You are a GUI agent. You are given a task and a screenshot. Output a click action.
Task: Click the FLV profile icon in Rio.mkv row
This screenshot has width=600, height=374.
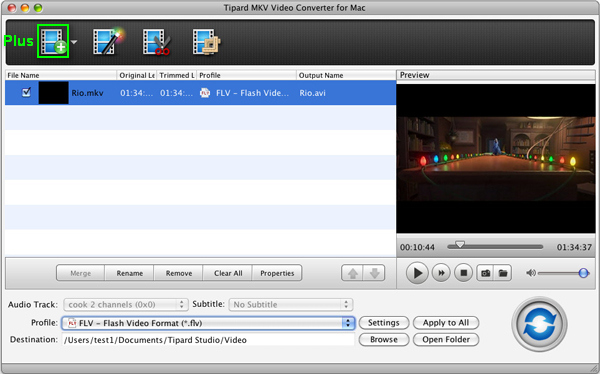click(205, 93)
